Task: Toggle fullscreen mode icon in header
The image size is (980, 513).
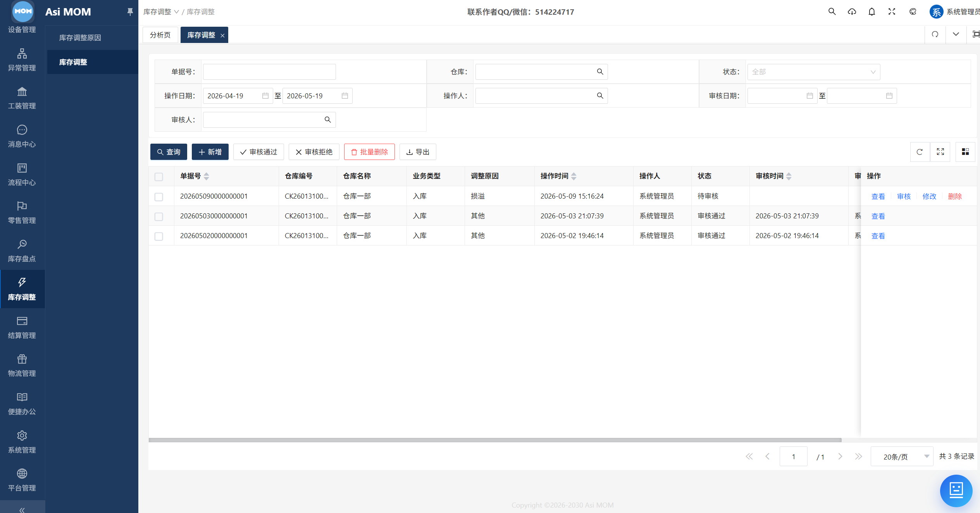Action: (x=892, y=12)
